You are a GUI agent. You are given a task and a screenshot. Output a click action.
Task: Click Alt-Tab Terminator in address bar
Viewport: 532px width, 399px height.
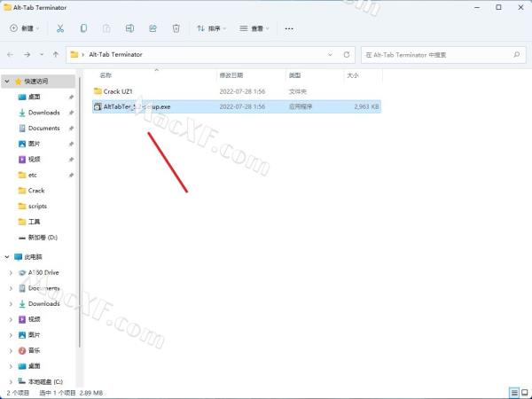click(x=115, y=55)
